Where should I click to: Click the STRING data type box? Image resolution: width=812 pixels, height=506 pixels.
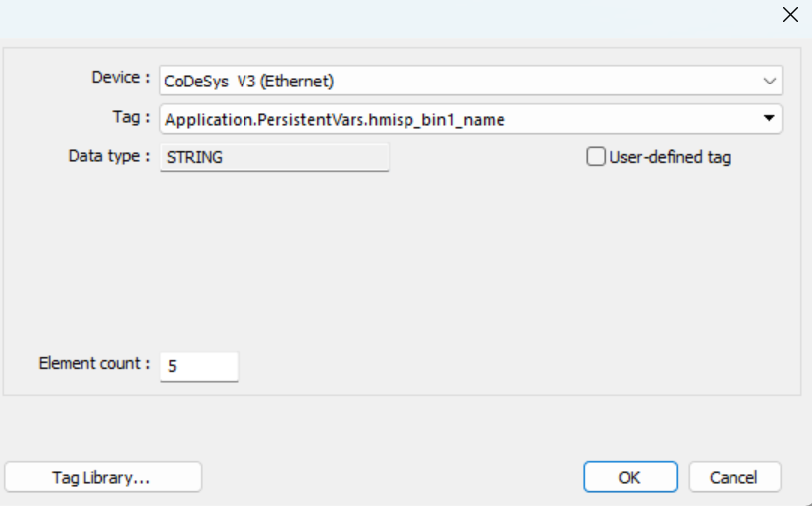click(x=274, y=157)
